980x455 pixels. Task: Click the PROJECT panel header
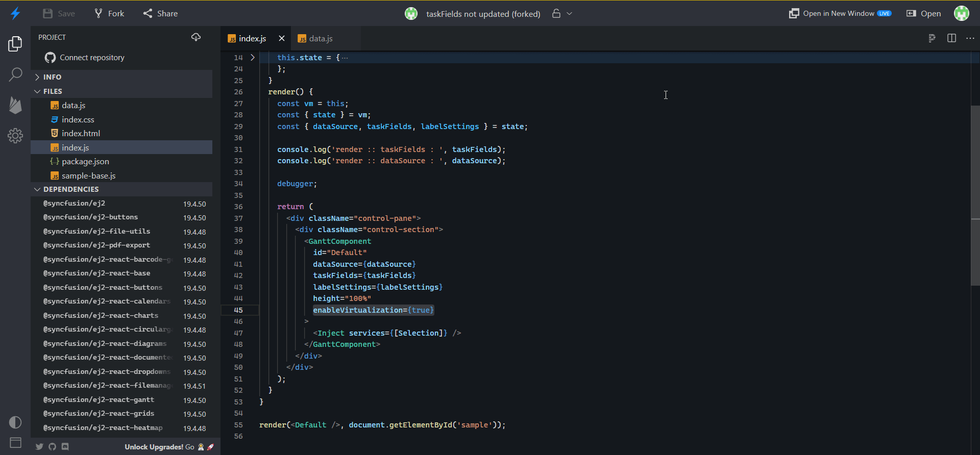click(52, 37)
